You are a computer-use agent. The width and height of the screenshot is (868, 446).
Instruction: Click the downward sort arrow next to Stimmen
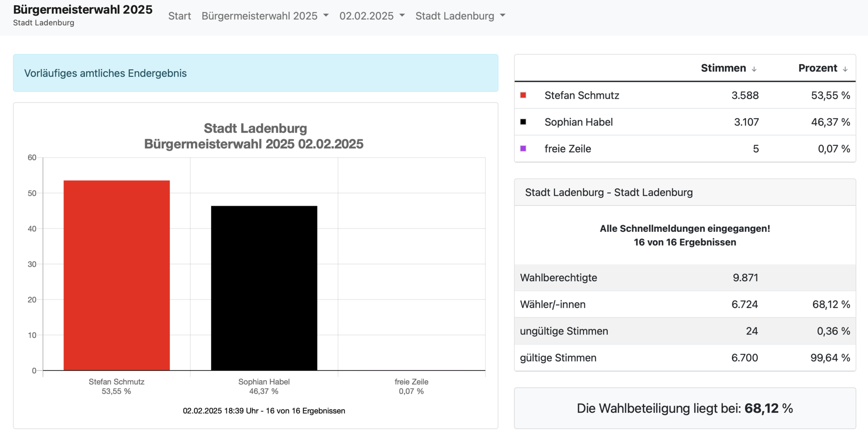click(x=754, y=68)
